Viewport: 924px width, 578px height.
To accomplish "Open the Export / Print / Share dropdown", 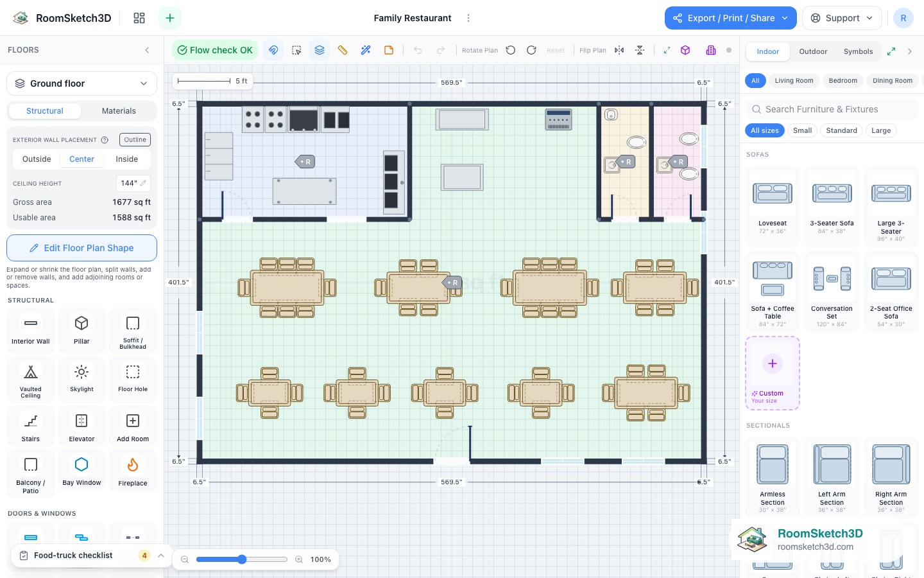I will [731, 18].
